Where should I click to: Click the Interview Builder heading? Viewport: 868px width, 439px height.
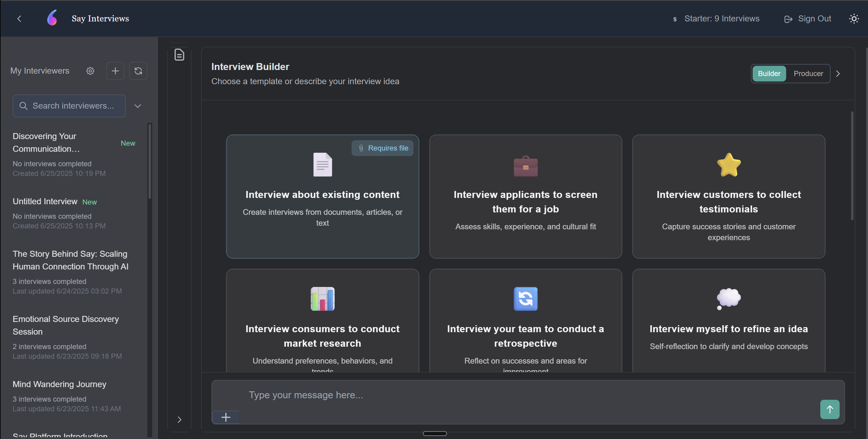(250, 67)
